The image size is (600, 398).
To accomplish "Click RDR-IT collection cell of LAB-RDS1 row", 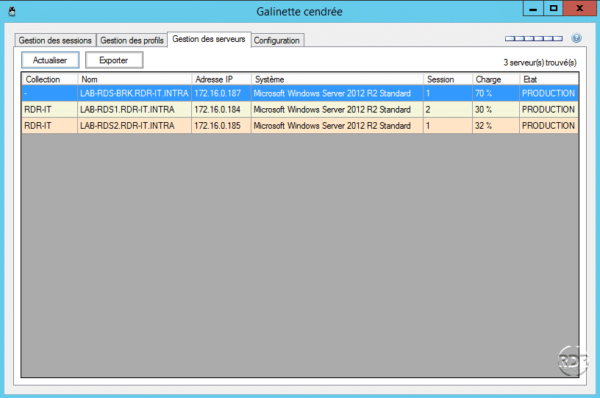I will pos(50,109).
